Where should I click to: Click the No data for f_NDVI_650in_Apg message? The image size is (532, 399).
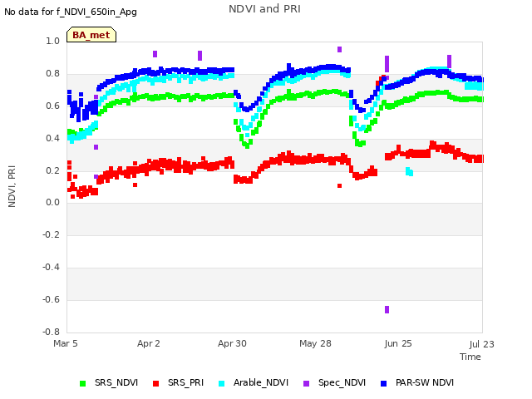coord(71,12)
